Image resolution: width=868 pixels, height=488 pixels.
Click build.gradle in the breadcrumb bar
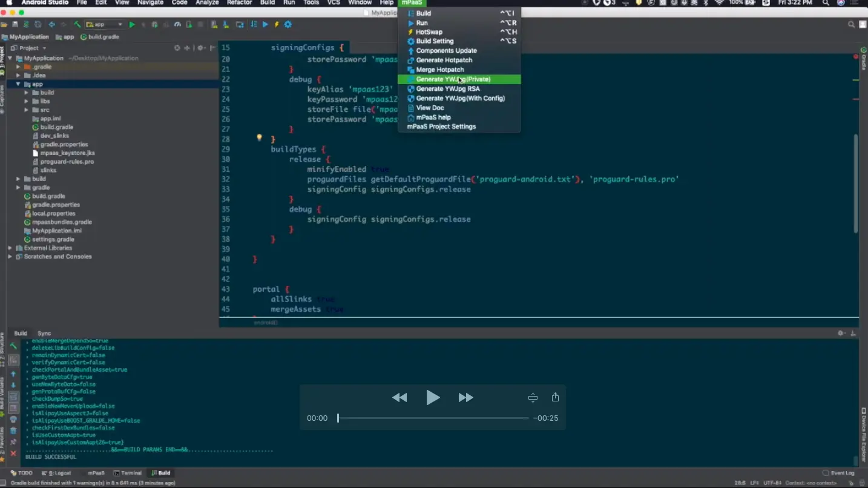click(x=103, y=36)
